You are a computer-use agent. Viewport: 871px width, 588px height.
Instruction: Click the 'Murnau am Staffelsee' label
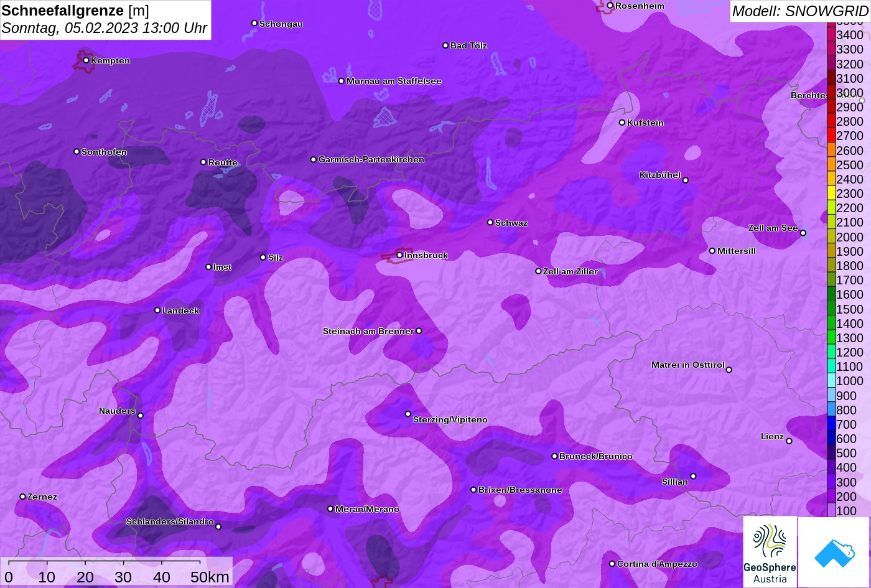pos(394,81)
